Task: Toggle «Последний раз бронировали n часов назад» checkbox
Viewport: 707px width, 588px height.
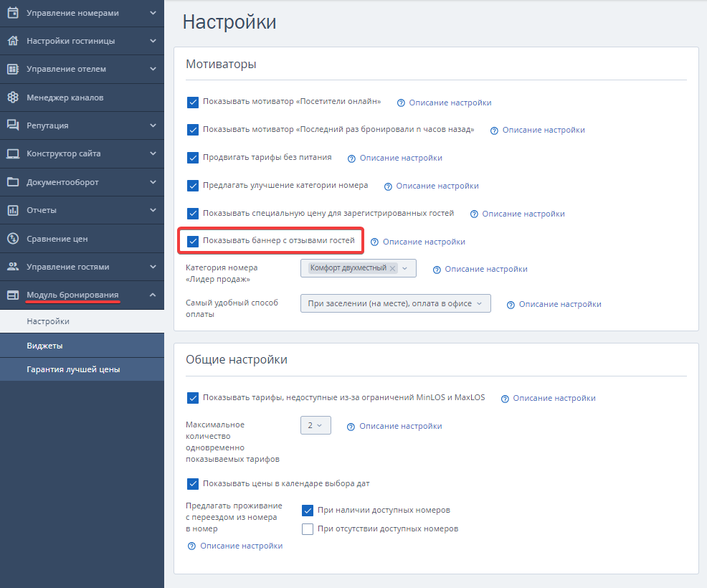Action: [x=193, y=130]
